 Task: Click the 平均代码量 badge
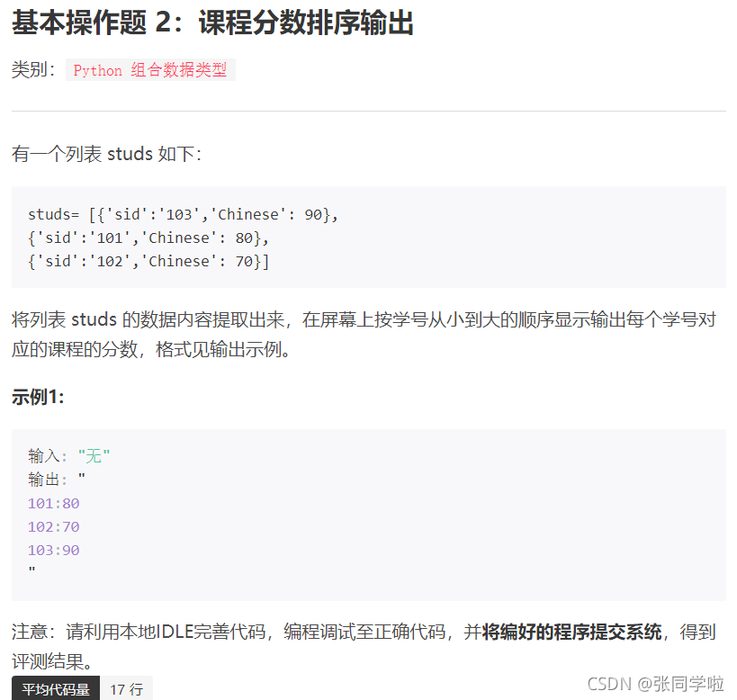point(56,688)
